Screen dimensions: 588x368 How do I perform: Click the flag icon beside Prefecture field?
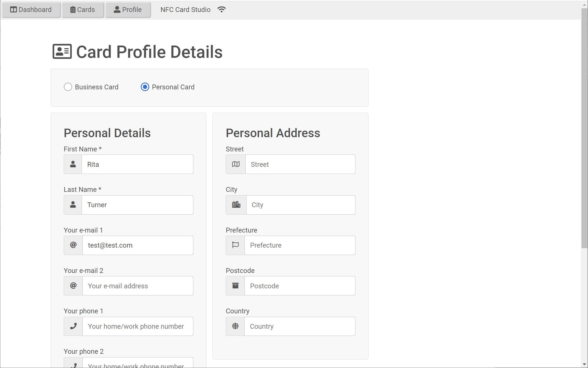[235, 245]
